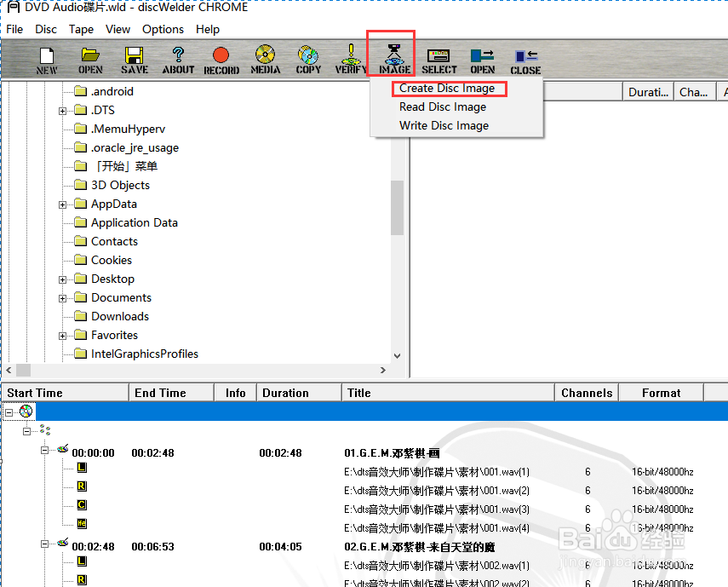Click the Info column header
728x587 pixels.
(235, 393)
